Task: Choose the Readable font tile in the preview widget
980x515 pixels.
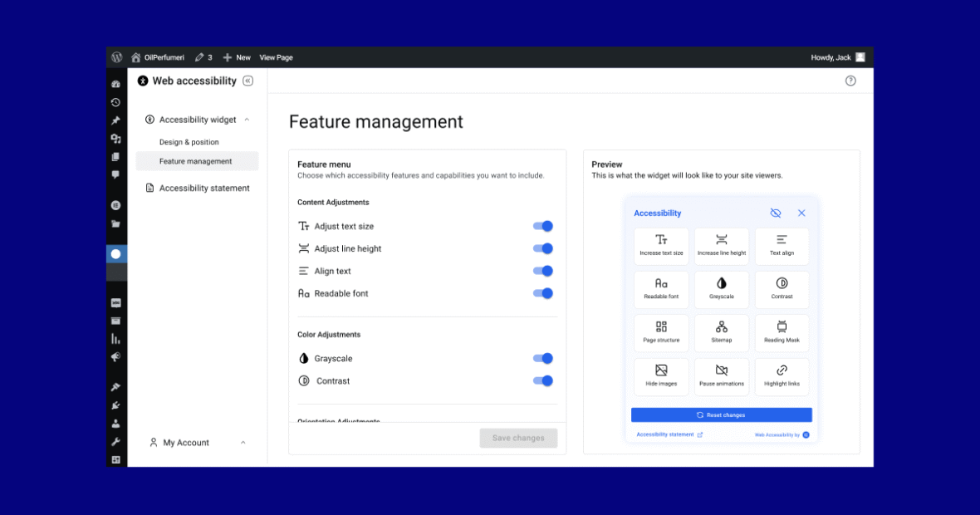Action: (x=661, y=289)
